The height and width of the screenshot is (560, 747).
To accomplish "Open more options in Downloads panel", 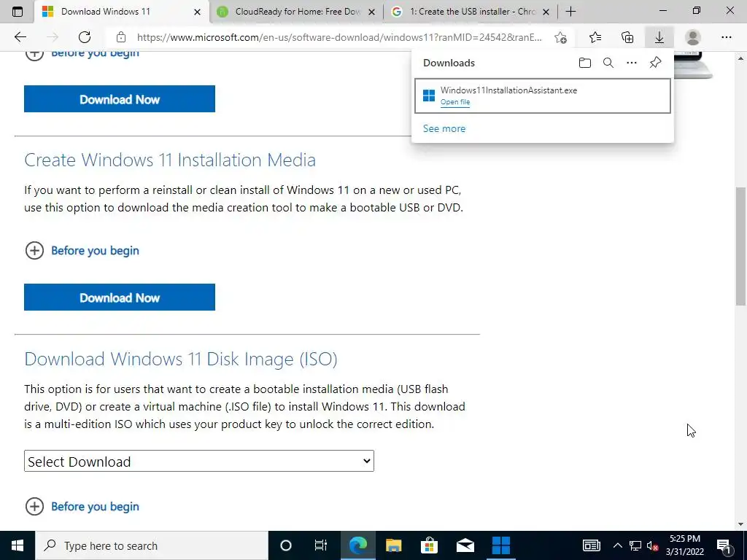I will tap(632, 63).
